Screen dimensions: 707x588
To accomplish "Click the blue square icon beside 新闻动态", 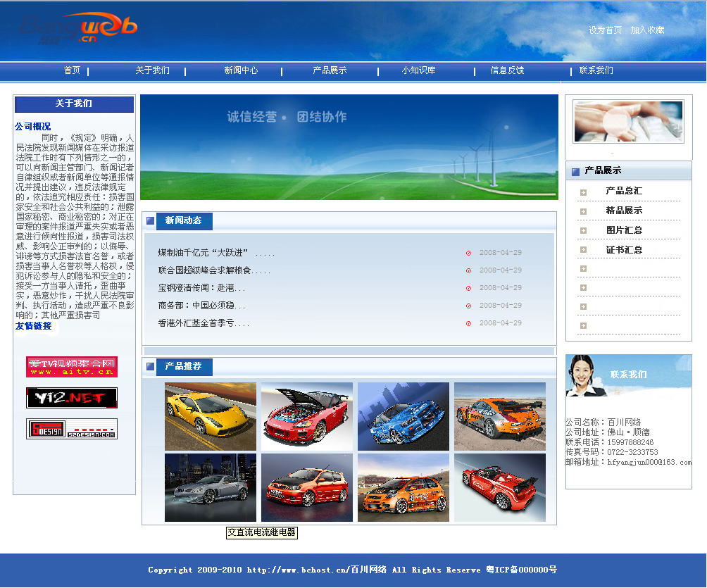I will (150, 221).
